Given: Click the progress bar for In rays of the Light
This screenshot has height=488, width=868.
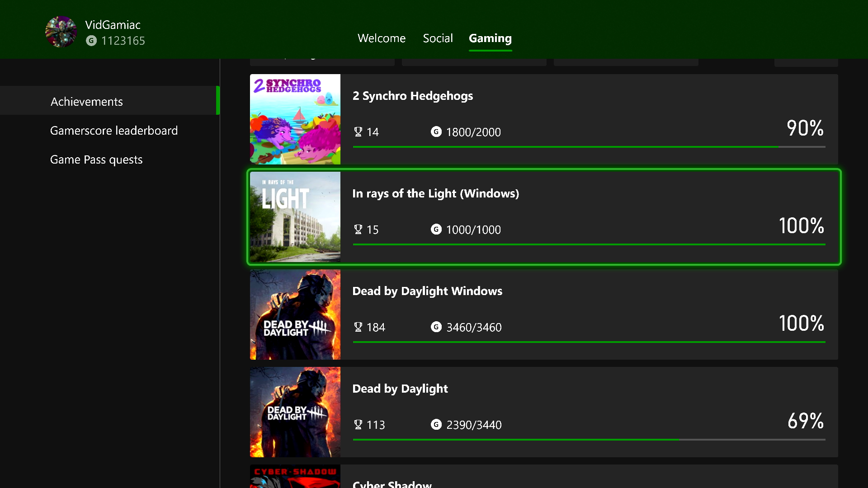Looking at the screenshot, I should [589, 244].
